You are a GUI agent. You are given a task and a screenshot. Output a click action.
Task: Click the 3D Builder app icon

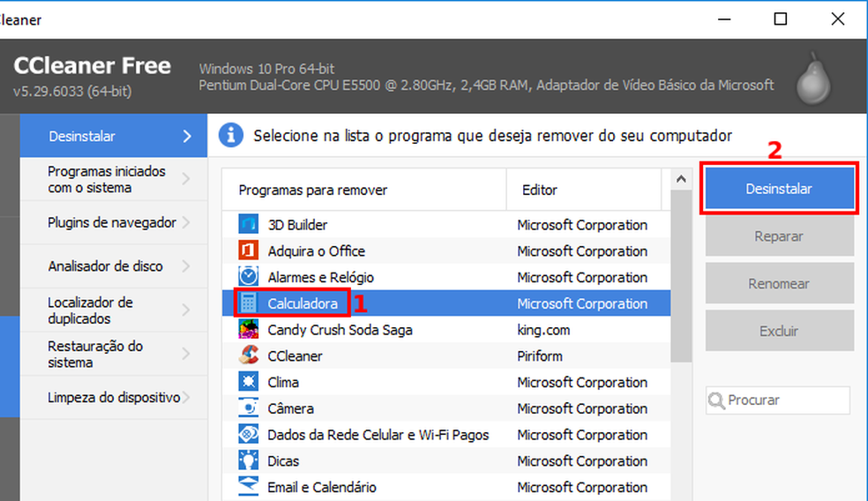248,224
